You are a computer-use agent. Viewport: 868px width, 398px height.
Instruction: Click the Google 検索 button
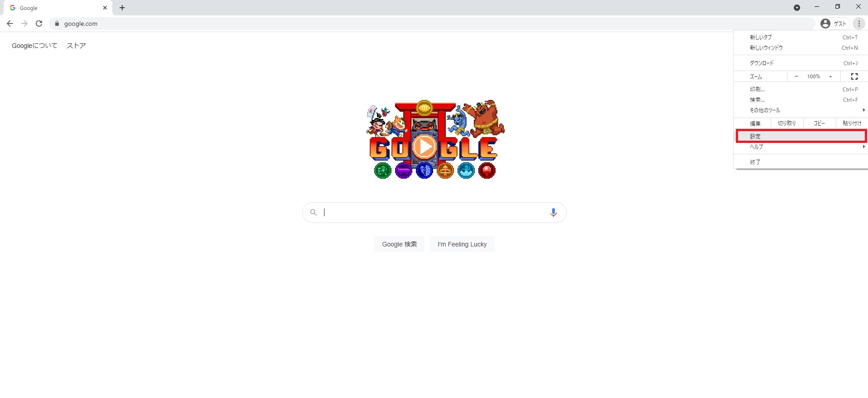point(399,244)
